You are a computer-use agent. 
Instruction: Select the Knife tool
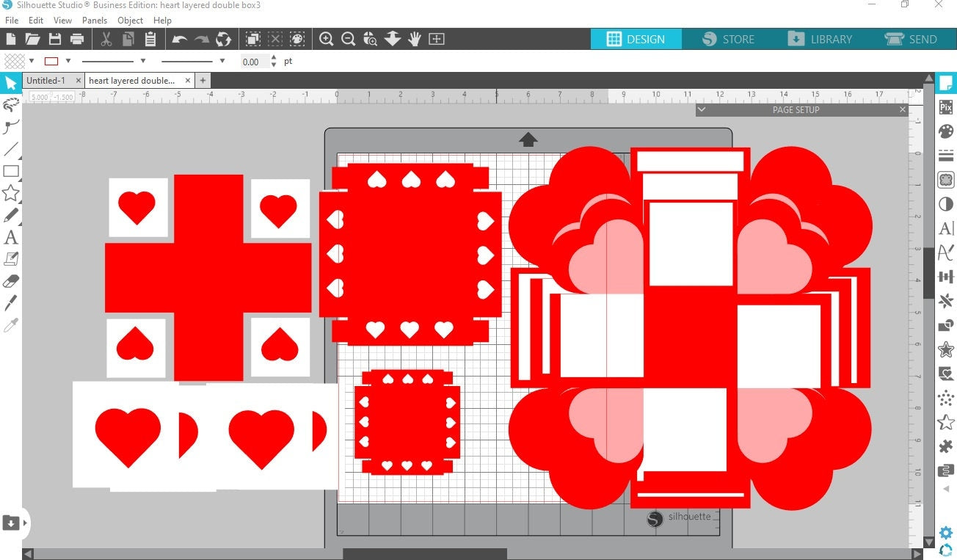11,302
